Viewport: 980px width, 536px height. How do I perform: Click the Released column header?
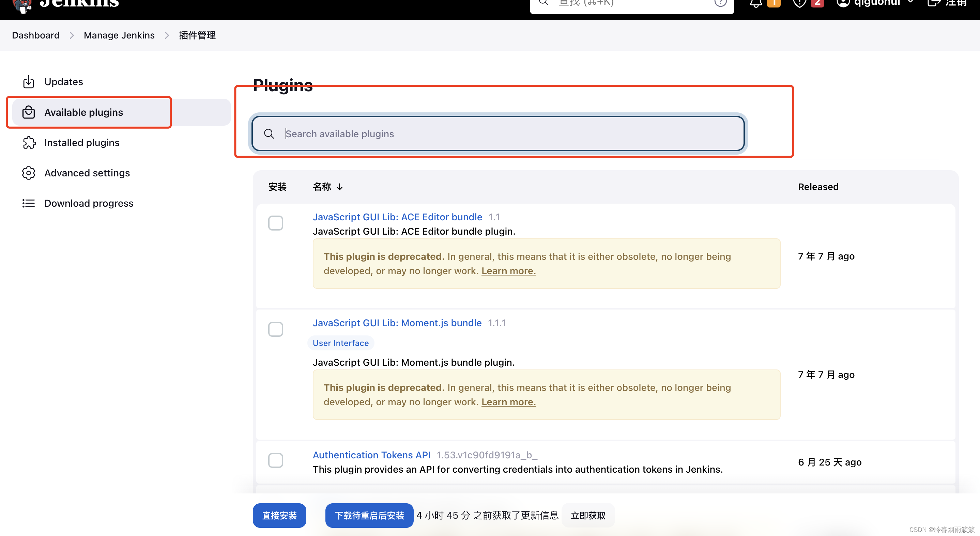(818, 187)
